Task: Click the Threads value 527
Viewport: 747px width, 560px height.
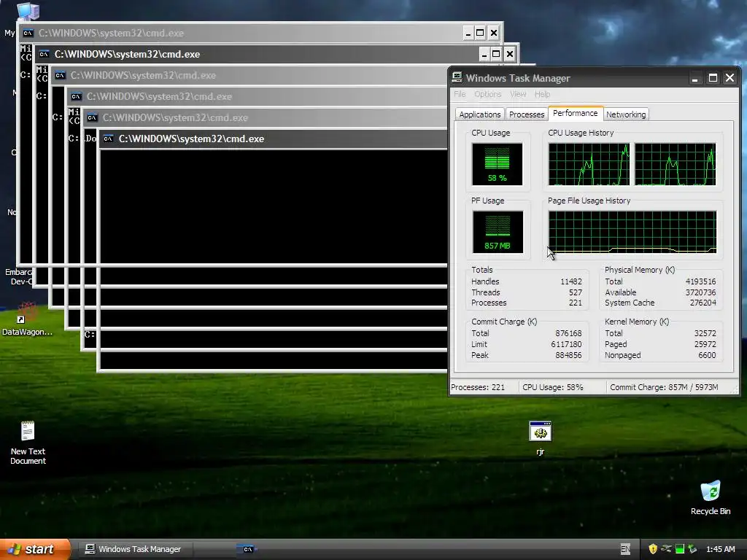Action: pos(575,292)
